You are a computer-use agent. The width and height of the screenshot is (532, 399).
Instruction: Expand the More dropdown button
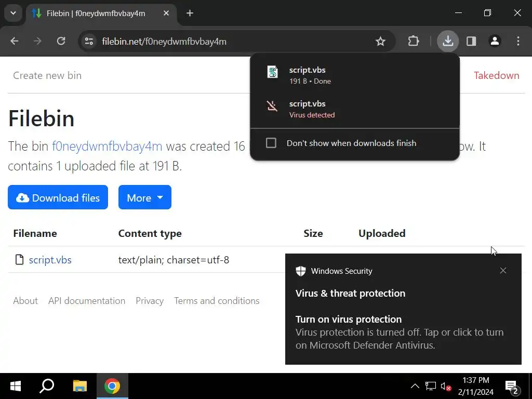point(145,197)
